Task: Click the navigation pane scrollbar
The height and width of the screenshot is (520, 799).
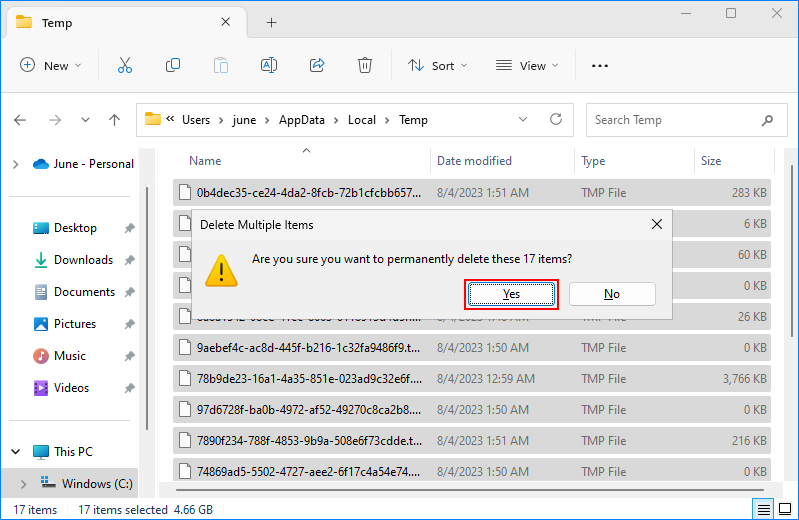Action: click(147, 308)
